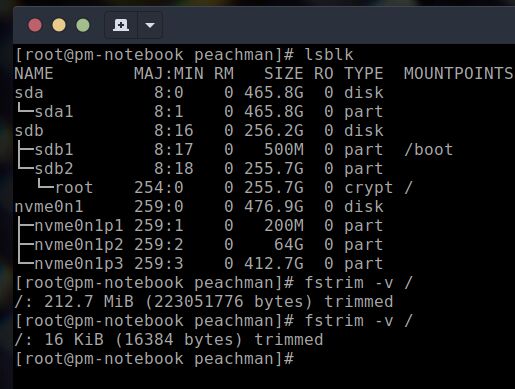Click the 476.9G size value
Viewport: 515px width, 389px height.
coord(274,206)
